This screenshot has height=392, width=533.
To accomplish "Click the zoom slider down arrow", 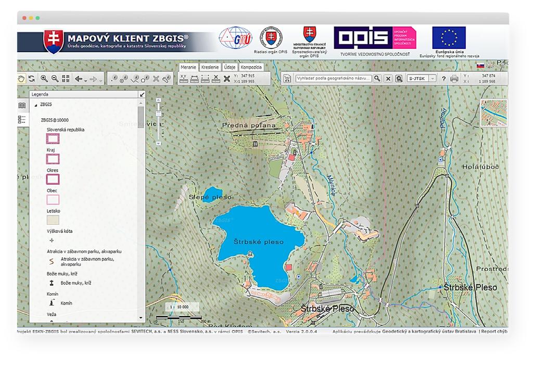I will click(x=158, y=144).
